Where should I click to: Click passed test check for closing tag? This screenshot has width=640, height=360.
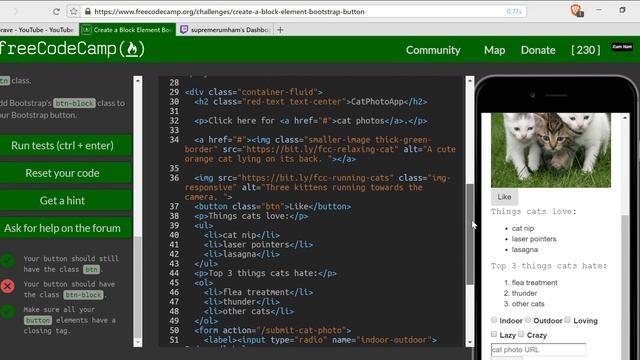pos(7,312)
